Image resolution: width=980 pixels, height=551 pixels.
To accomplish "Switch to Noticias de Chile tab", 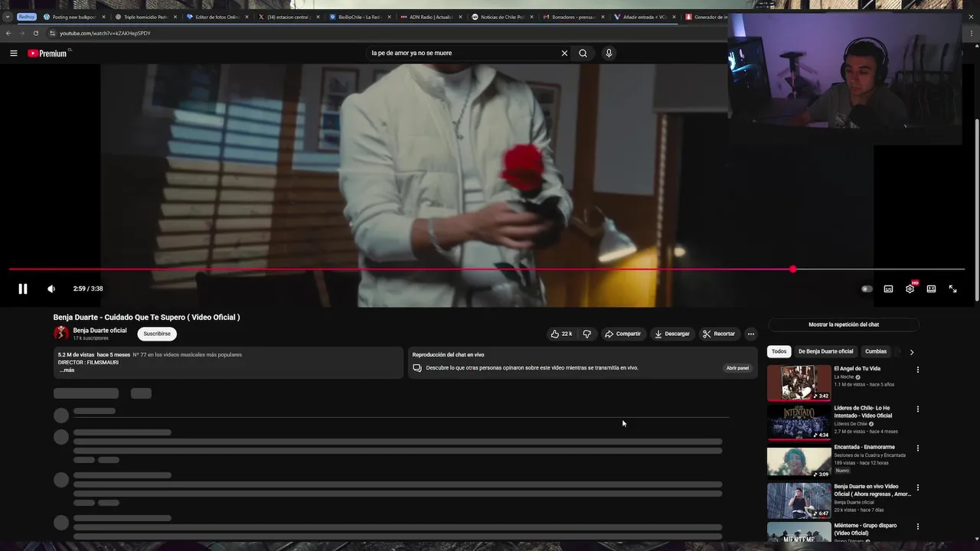I will [x=504, y=17].
